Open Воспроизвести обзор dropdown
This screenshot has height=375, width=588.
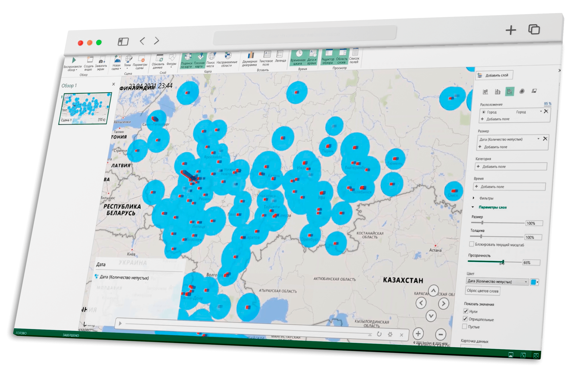pos(72,68)
